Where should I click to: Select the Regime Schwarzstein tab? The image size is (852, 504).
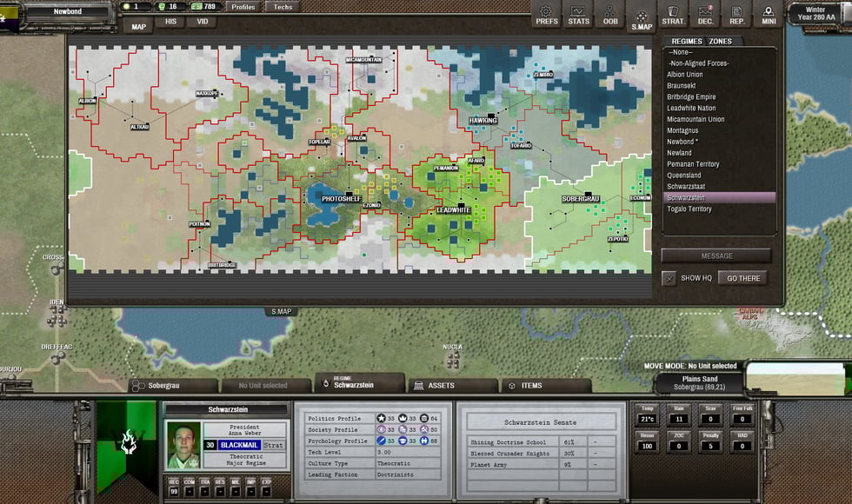[x=360, y=383]
